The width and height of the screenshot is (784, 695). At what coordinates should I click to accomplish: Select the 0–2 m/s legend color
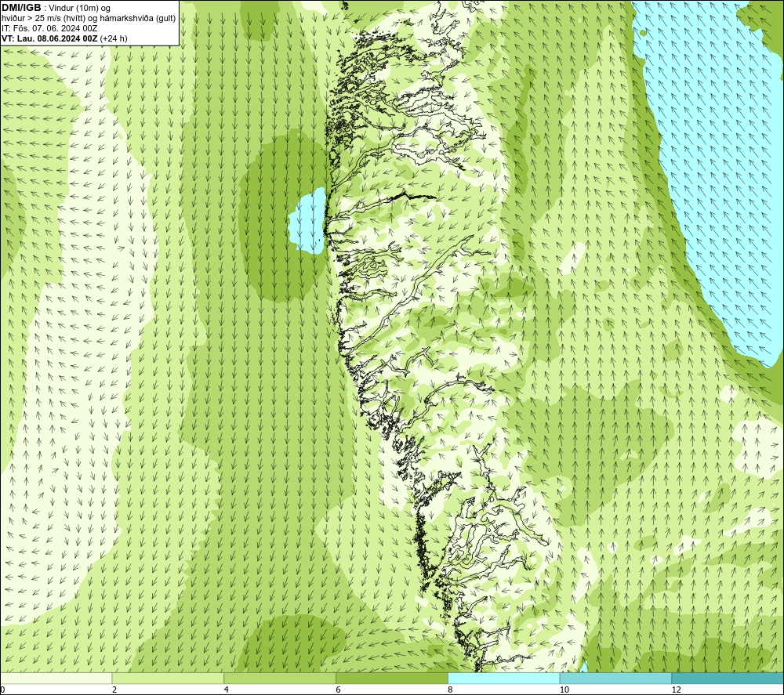[x=56, y=678]
